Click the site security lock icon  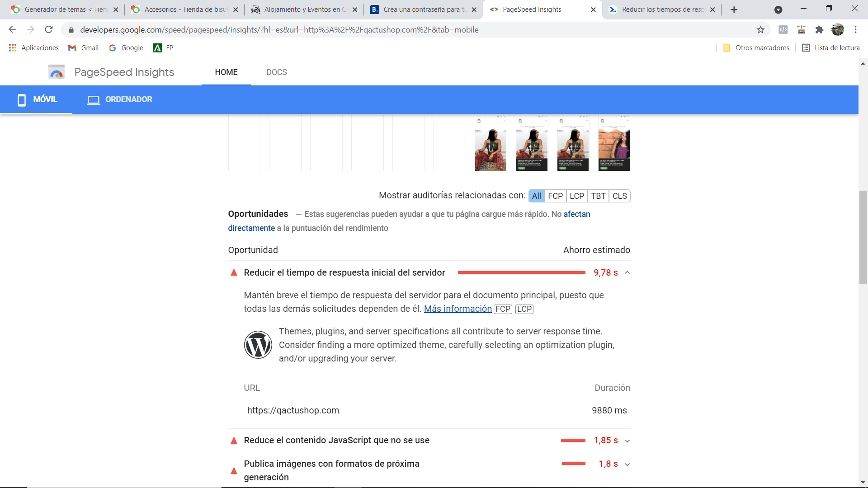pyautogui.click(x=71, y=30)
